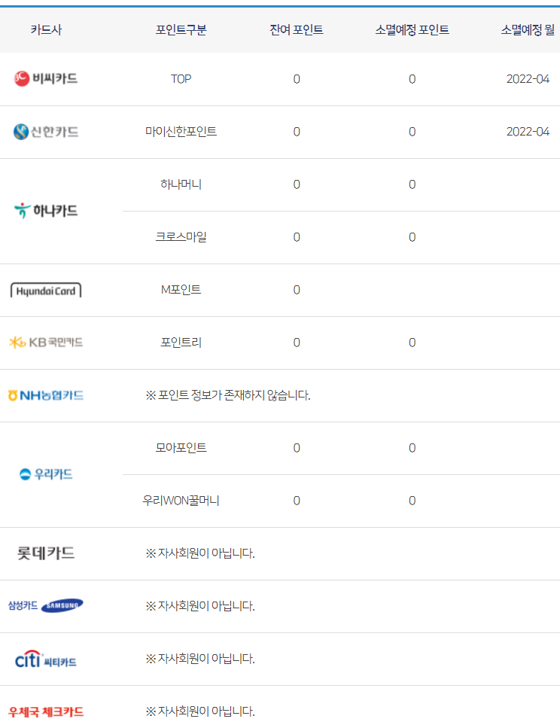This screenshot has width=560, height=728.
Task: Select the 마이신한포인트 cell
Action: point(181,132)
